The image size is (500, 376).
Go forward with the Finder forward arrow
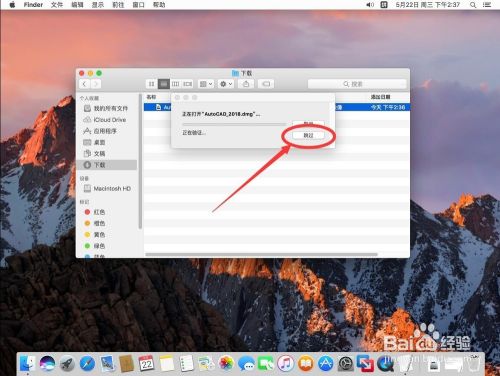click(x=96, y=84)
